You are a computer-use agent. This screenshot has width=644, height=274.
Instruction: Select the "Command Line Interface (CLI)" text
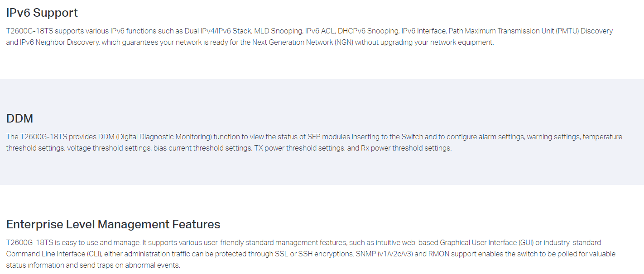[x=53, y=254]
